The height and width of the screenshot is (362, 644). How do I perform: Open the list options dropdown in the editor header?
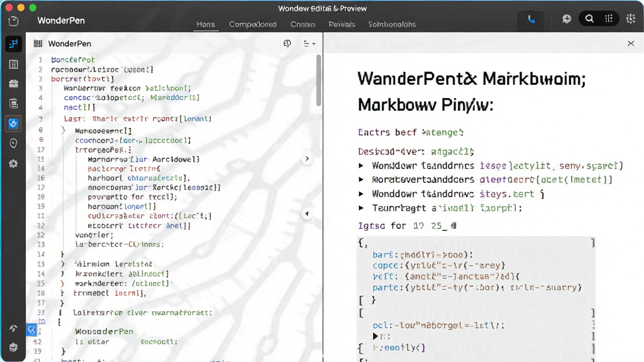309,43
